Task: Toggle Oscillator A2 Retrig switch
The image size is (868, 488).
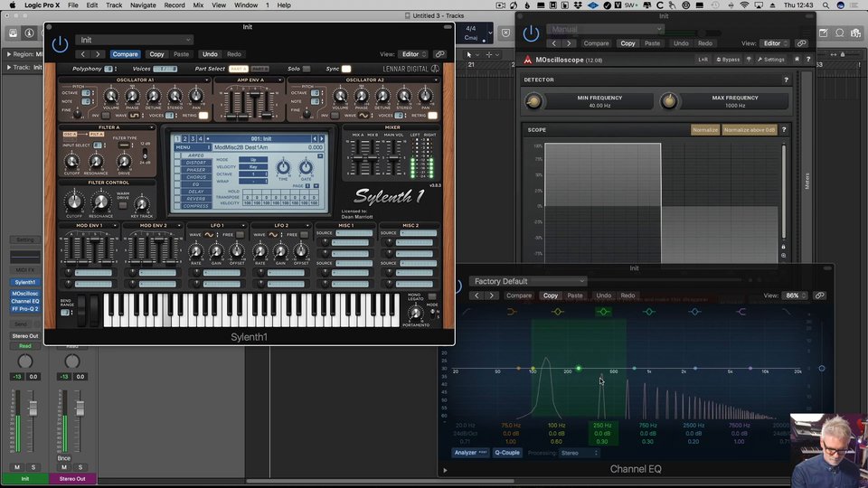Action: click(x=432, y=115)
